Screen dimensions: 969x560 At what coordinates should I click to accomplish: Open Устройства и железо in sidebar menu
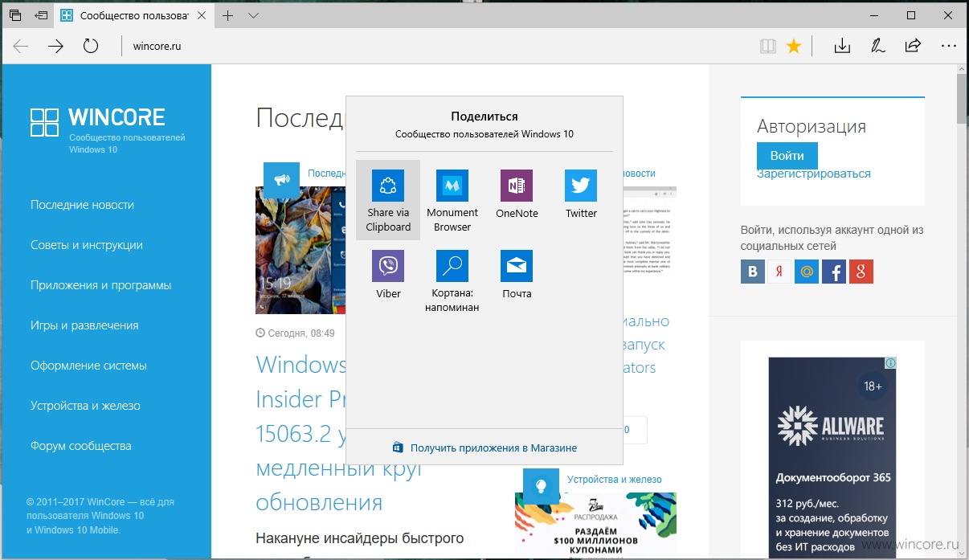point(85,406)
